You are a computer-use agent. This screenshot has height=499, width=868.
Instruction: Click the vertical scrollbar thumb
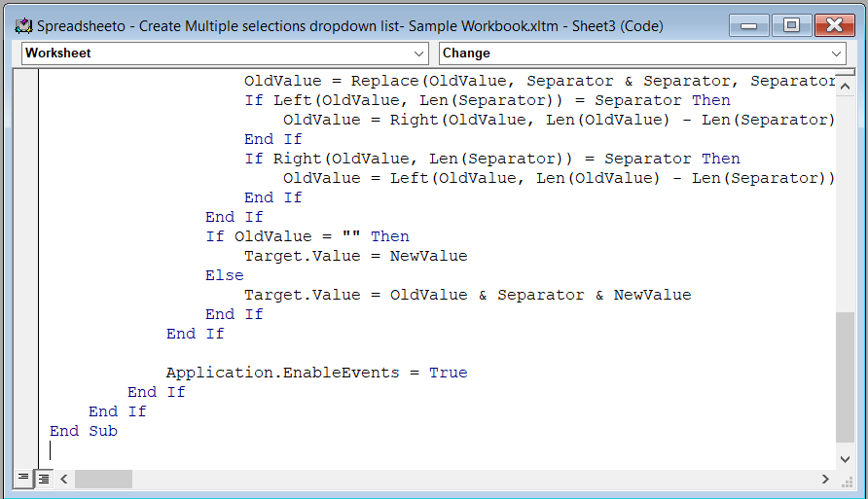(x=845, y=374)
